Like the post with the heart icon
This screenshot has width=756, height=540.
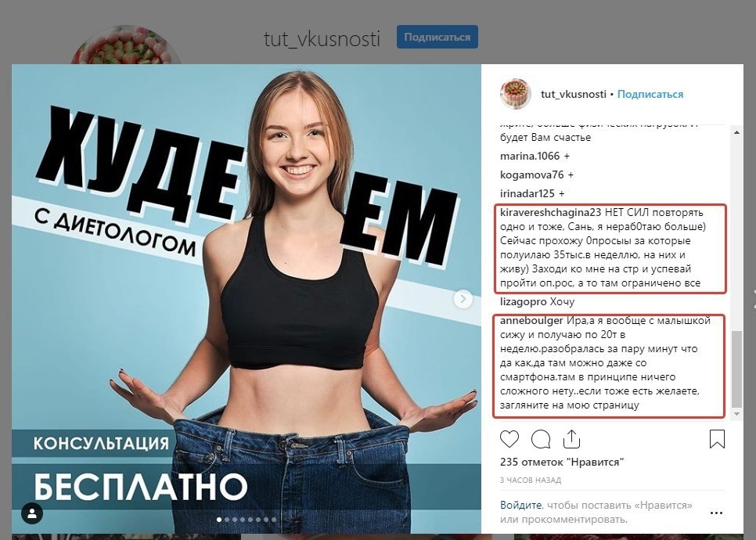pyautogui.click(x=509, y=439)
